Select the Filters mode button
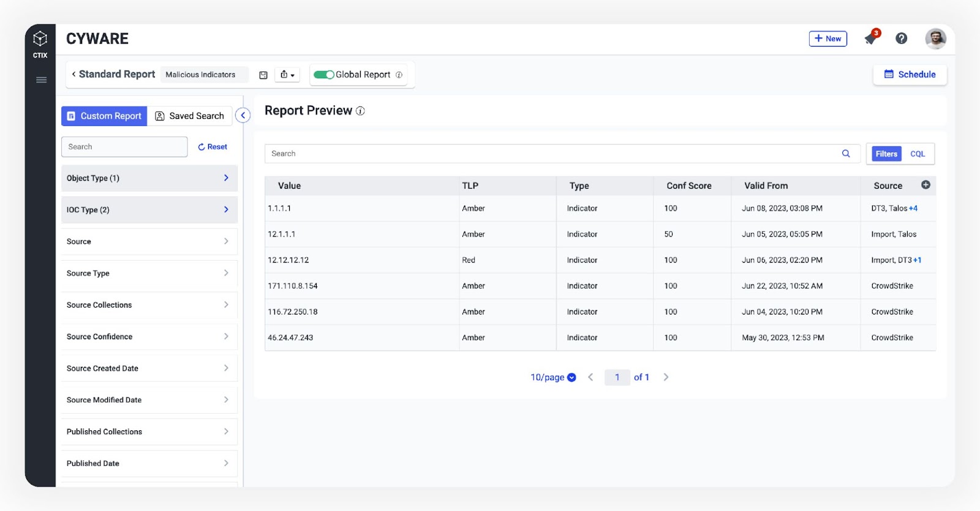This screenshot has width=980, height=511. [x=886, y=154]
